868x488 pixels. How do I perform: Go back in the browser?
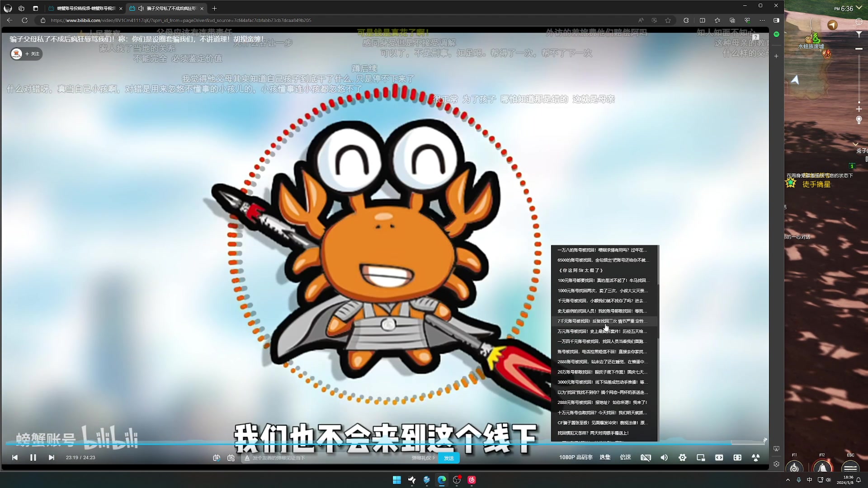point(10,20)
